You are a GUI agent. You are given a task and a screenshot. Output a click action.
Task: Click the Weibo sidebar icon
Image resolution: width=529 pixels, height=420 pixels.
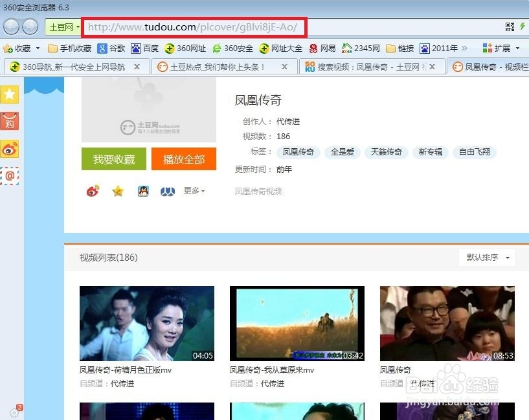tap(10, 149)
